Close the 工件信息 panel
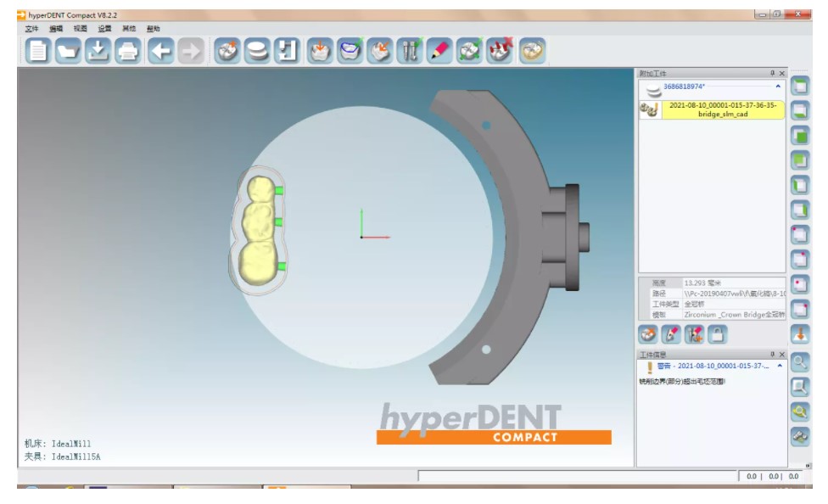The image size is (828, 504). (782, 355)
